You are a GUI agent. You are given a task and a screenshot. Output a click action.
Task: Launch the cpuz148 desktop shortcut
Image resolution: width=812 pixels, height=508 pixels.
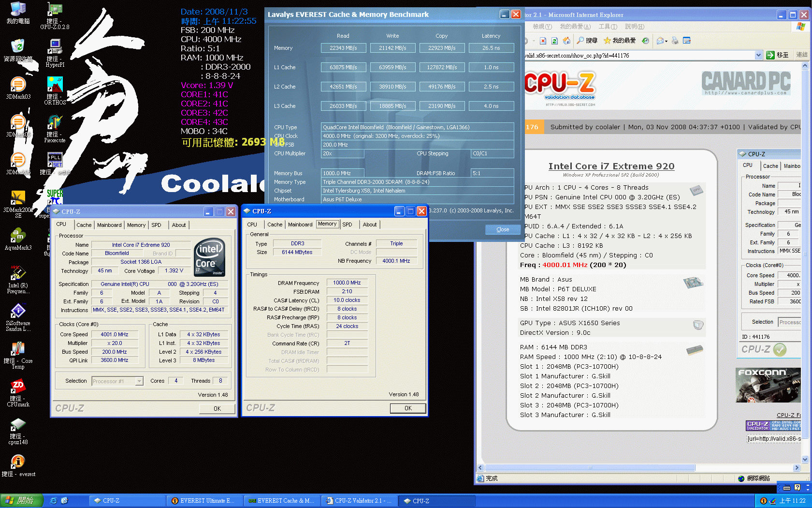pyautogui.click(x=18, y=430)
